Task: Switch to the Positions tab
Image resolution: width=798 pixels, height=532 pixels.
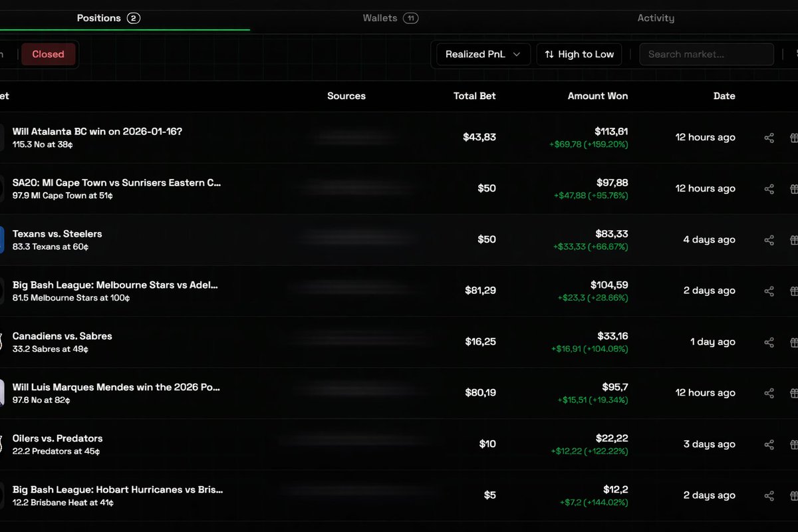Action: tap(108, 18)
